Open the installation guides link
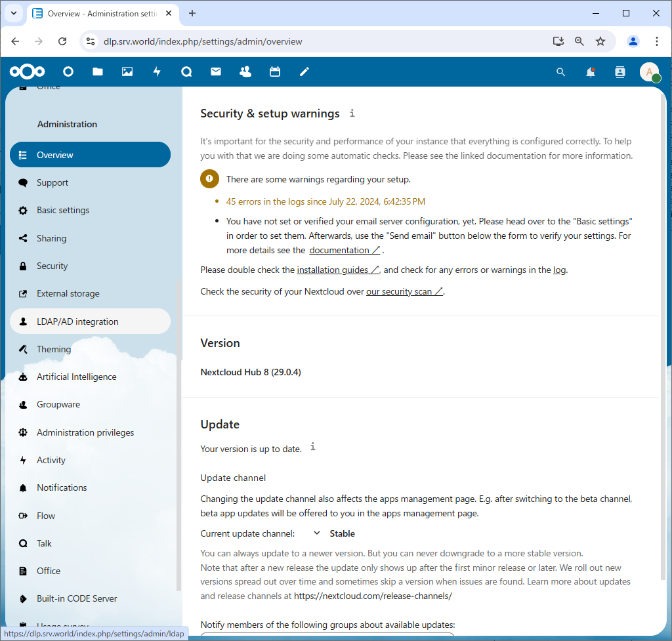Image resolution: width=672 pixels, height=641 pixels. click(x=338, y=270)
